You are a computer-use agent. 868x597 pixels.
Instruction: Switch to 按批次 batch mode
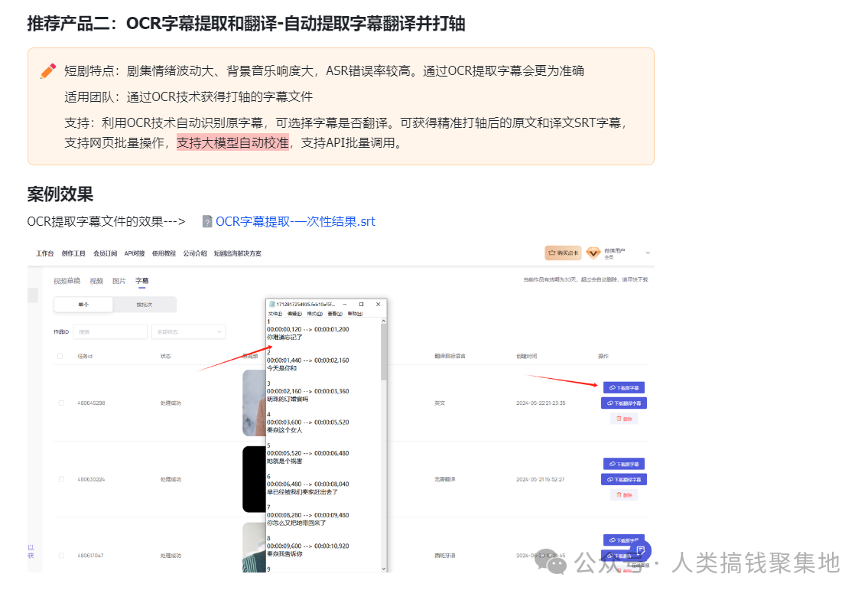click(x=145, y=304)
